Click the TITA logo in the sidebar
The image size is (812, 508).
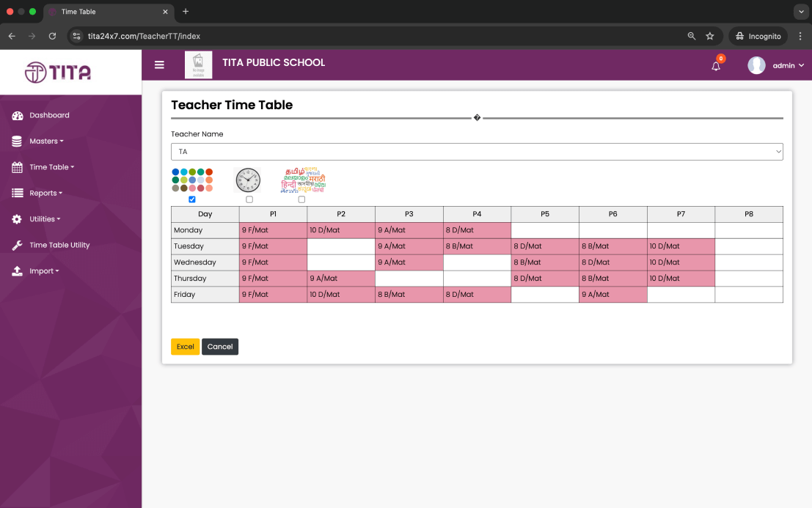point(58,73)
